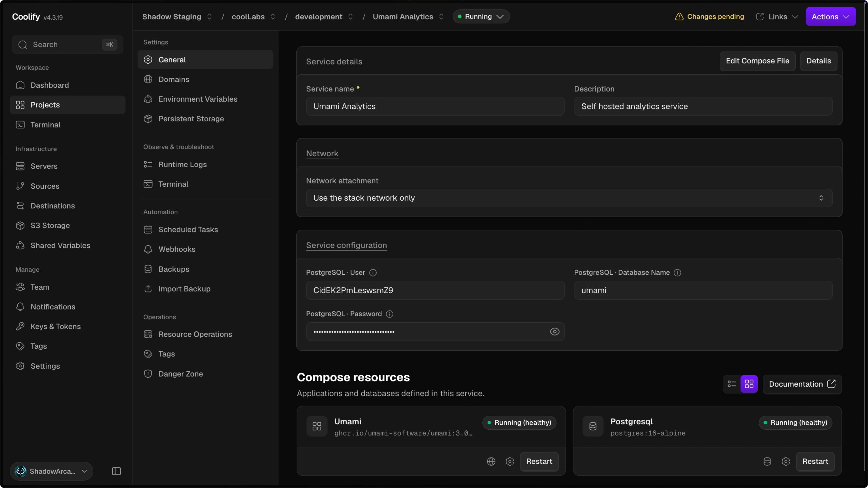This screenshot has width=868, height=488.
Task: Show info tooltip for PostgreSQL User
Action: pos(373,273)
